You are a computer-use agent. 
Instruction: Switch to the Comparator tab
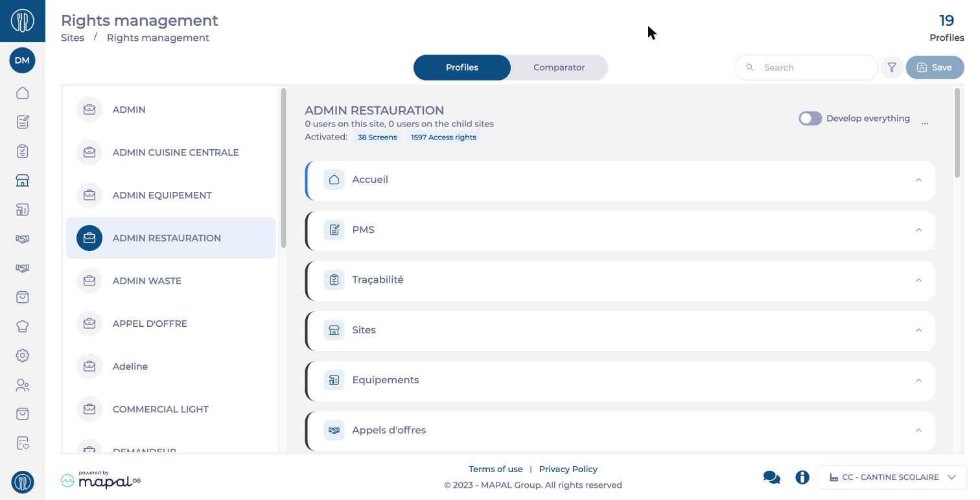tap(559, 67)
